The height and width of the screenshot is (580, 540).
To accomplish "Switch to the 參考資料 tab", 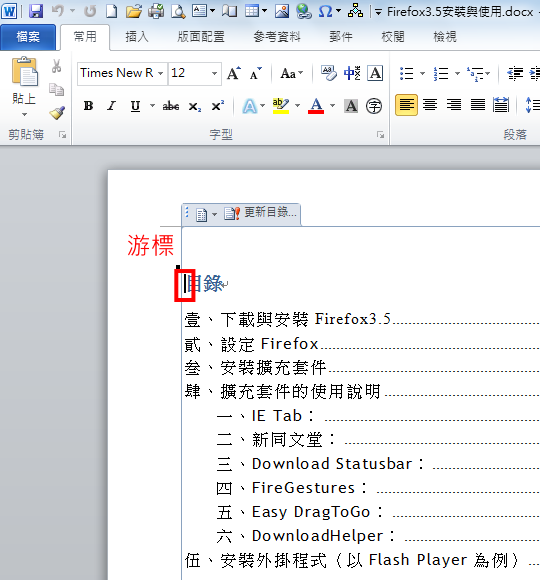I will tap(277, 37).
